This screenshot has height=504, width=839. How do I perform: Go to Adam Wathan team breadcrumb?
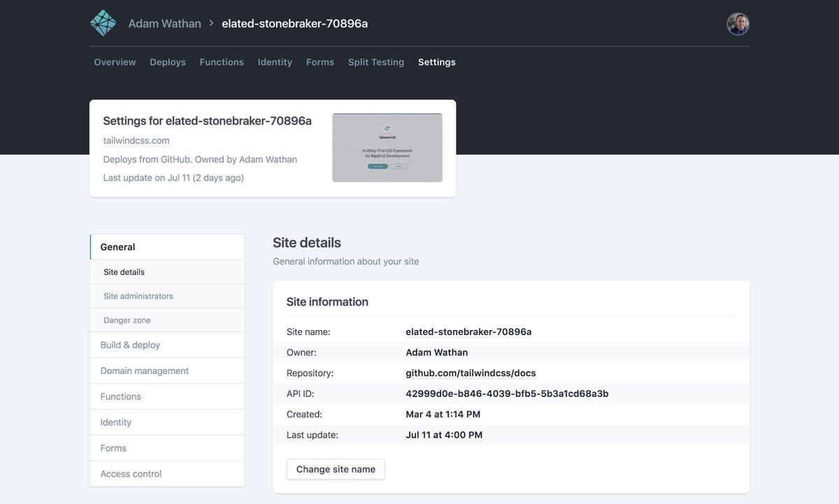pos(164,23)
